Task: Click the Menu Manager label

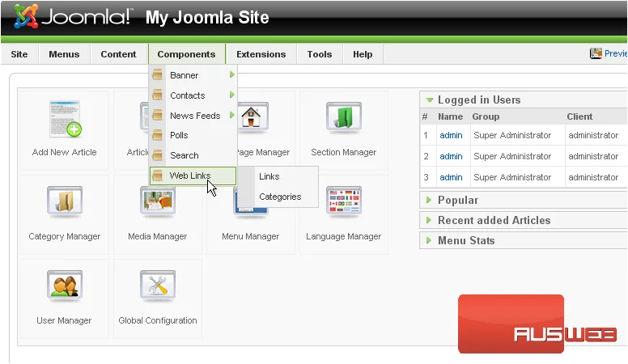Action: [x=250, y=236]
